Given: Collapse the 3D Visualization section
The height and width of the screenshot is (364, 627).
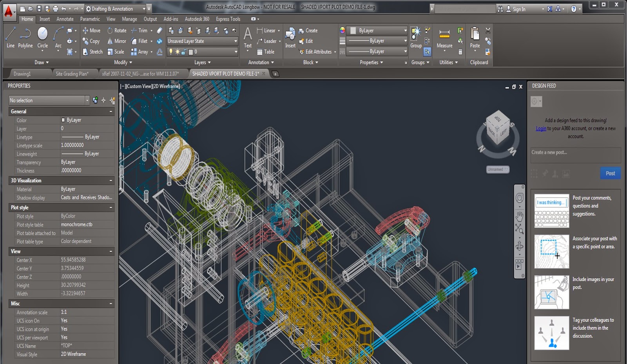Looking at the screenshot, I should tap(111, 180).
